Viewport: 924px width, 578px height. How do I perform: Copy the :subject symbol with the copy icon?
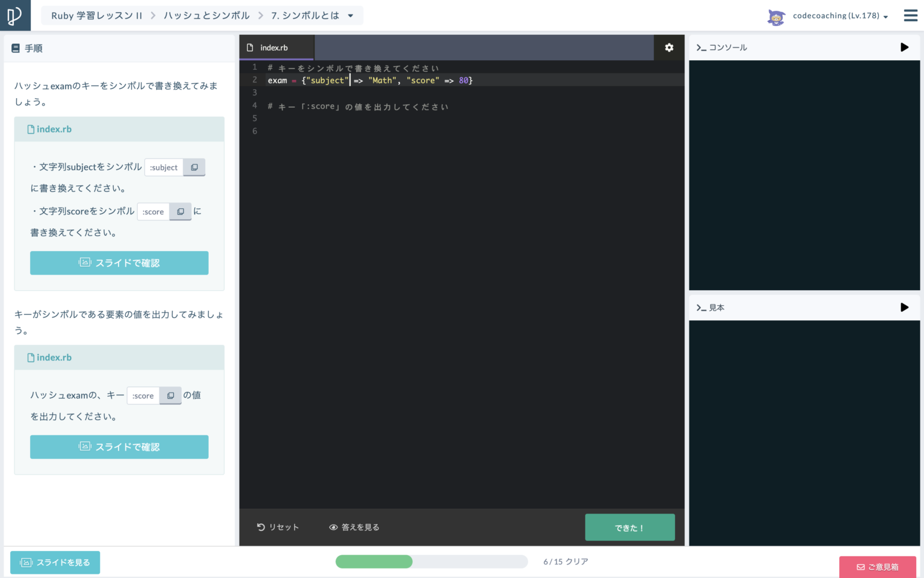[194, 167]
